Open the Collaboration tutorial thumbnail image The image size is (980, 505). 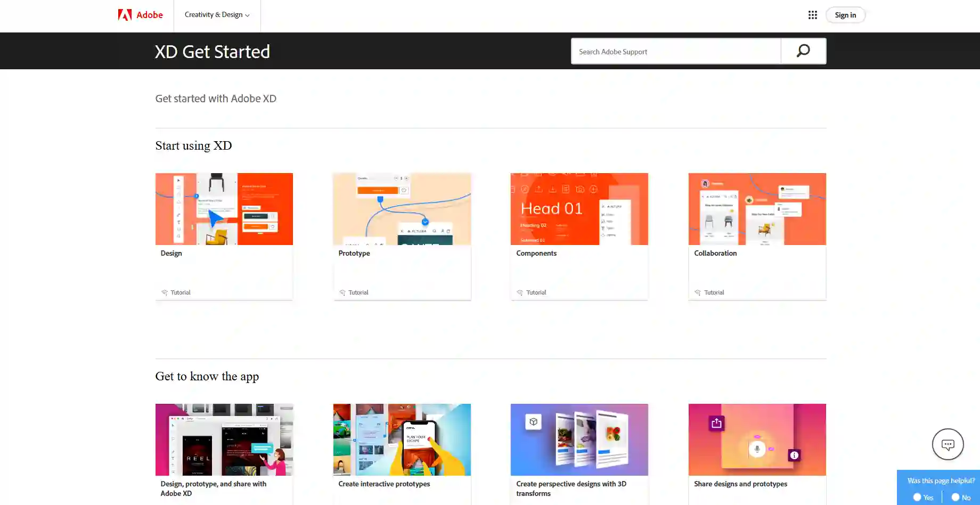tap(757, 209)
